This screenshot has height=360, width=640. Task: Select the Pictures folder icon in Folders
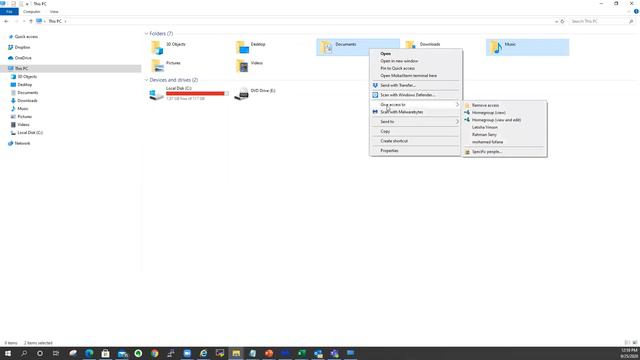pyautogui.click(x=158, y=66)
